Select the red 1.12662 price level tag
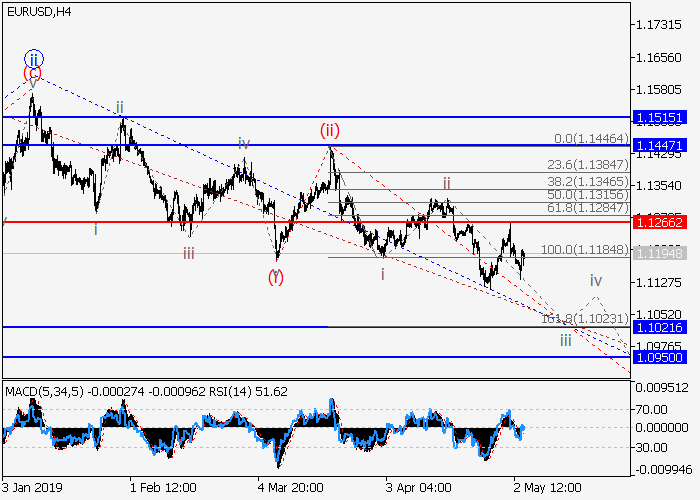The height and width of the screenshot is (500, 700). (659, 221)
